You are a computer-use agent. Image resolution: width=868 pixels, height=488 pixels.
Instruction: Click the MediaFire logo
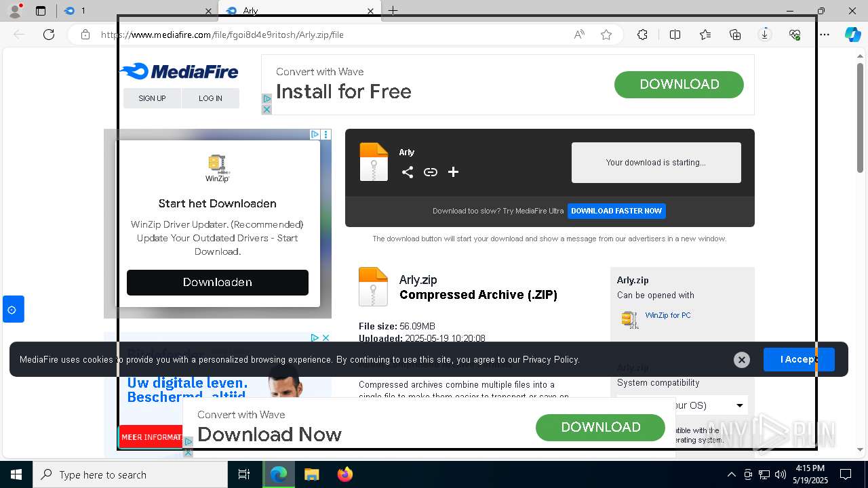point(179,71)
